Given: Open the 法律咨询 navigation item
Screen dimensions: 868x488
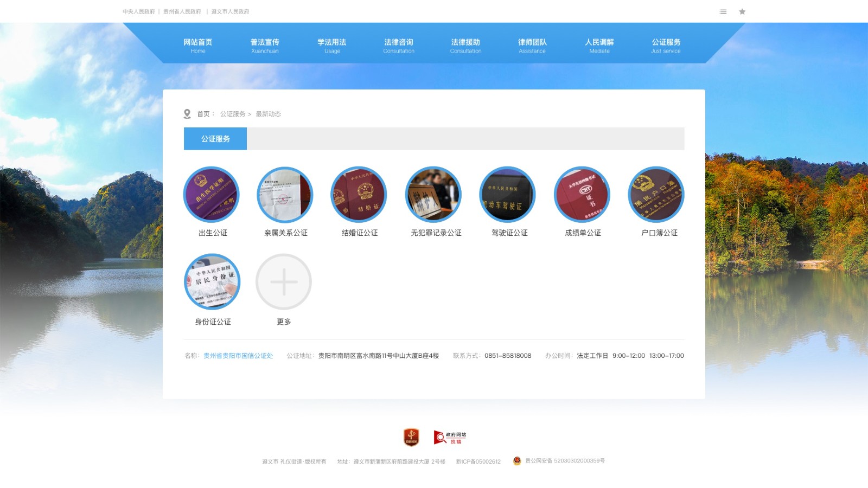Looking at the screenshot, I should tap(399, 46).
